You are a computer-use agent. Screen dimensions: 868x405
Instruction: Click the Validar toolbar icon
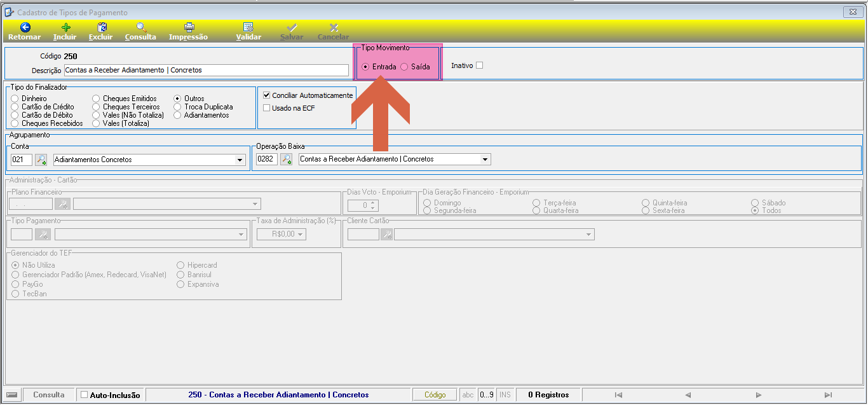tap(248, 27)
